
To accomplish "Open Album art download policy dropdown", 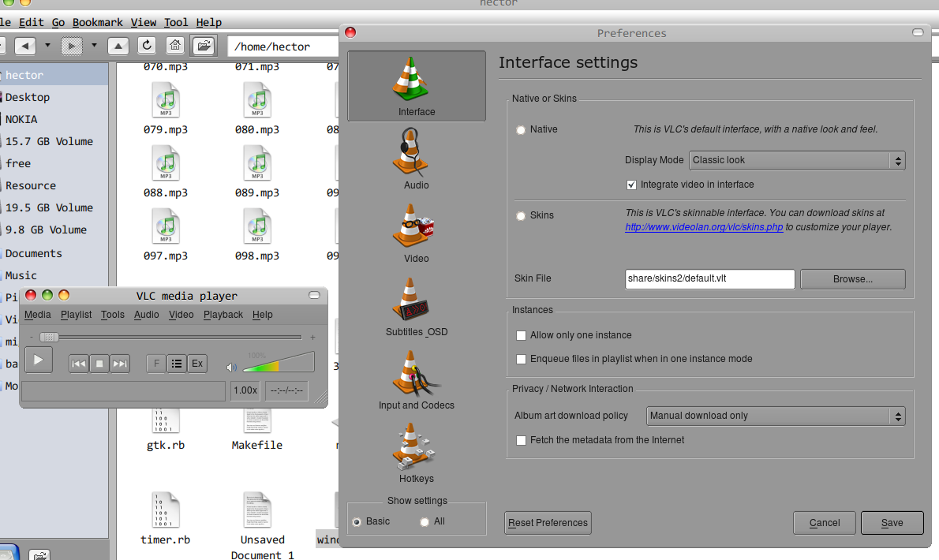I will (776, 416).
